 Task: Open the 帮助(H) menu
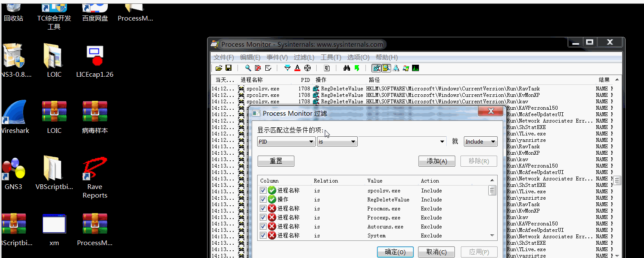(x=387, y=57)
